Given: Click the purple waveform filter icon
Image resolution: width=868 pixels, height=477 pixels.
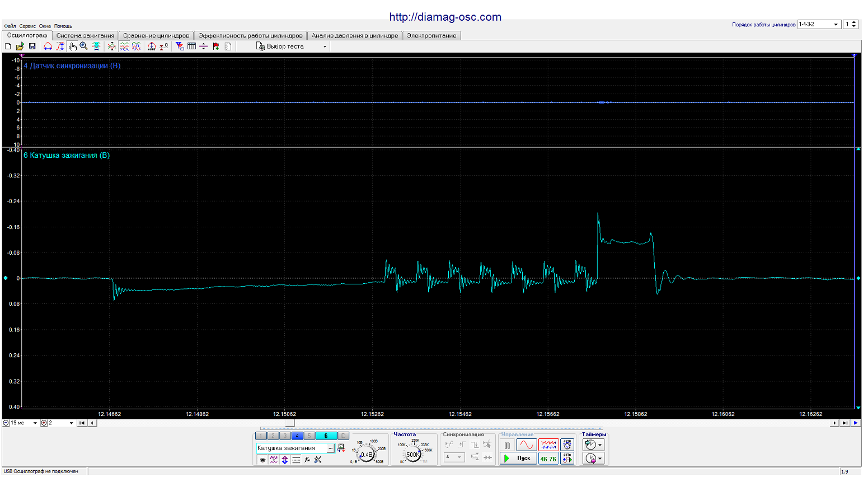Looking at the screenshot, I should (x=274, y=460).
